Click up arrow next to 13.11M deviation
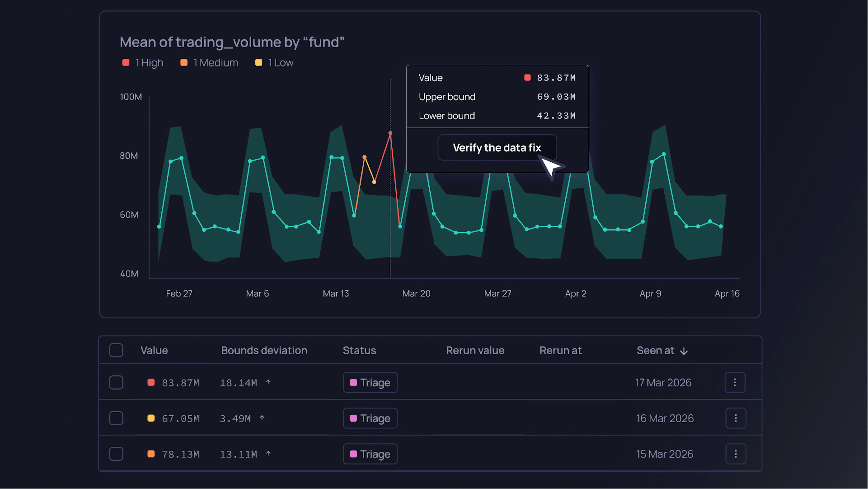The height and width of the screenshot is (489, 868). [268, 454]
